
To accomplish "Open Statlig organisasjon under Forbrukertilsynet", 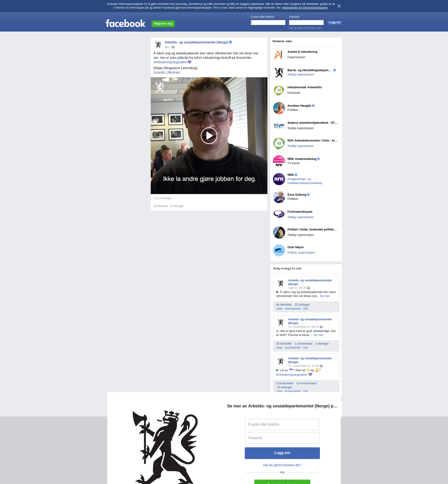I will coord(300,217).
